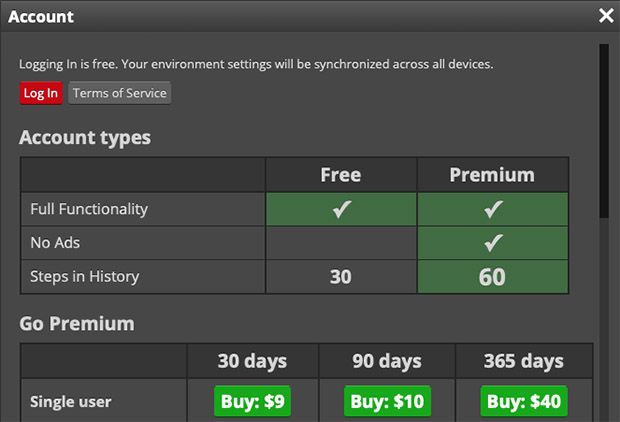Click the 30 days column header
620x422 pixels.
pyautogui.click(x=252, y=361)
